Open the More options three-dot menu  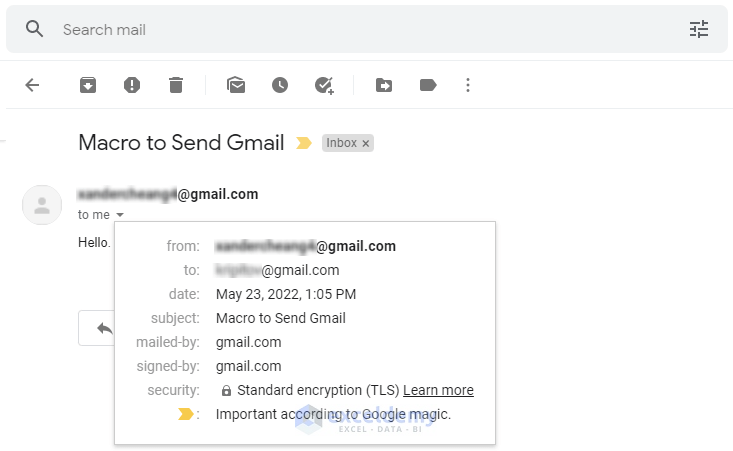(x=468, y=86)
